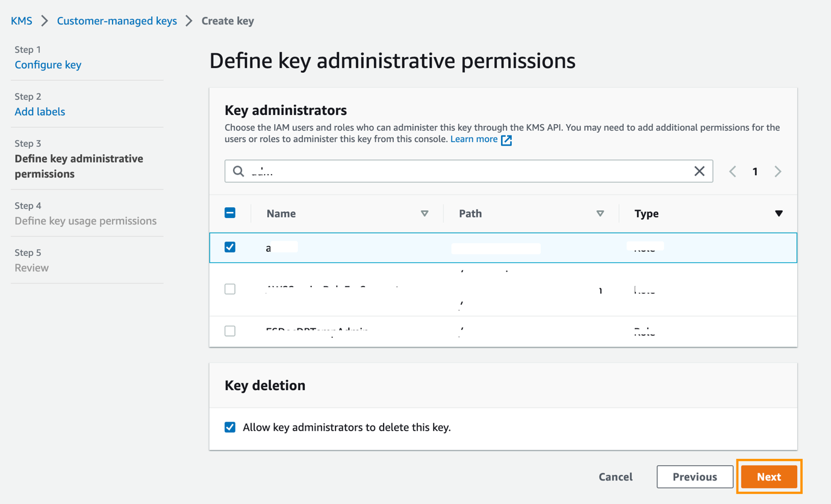Clear the search field using the X icon
The height and width of the screenshot is (504, 831).
(x=699, y=171)
